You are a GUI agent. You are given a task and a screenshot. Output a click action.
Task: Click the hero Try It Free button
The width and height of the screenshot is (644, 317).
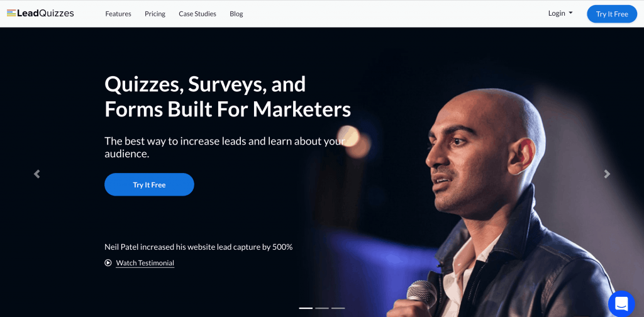pyautogui.click(x=149, y=184)
